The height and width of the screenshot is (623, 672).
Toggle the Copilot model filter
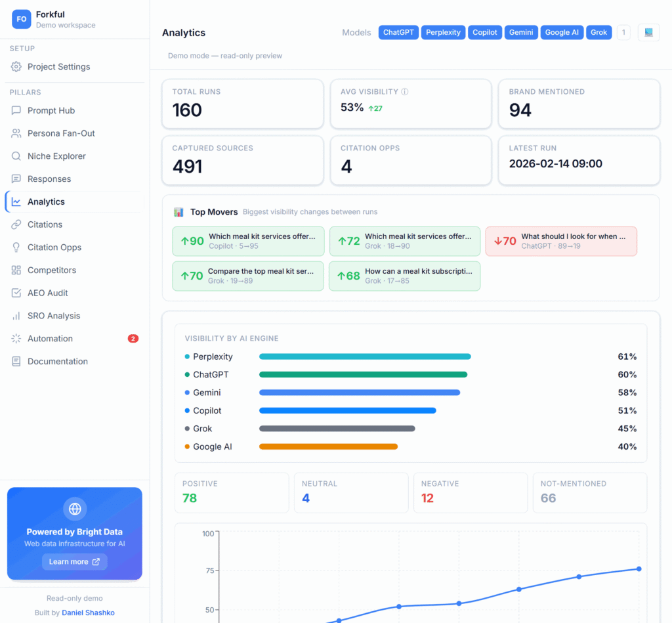point(485,32)
